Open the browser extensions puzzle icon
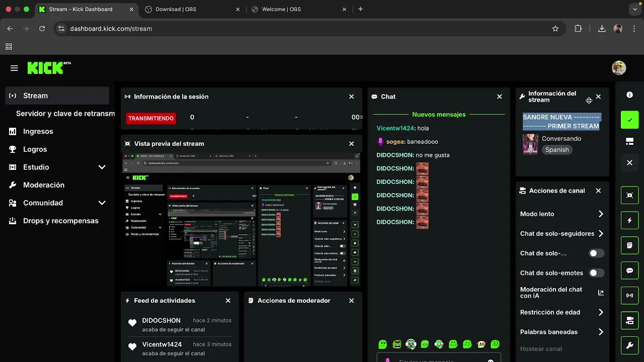Image resolution: width=644 pixels, height=362 pixels. pos(578,29)
